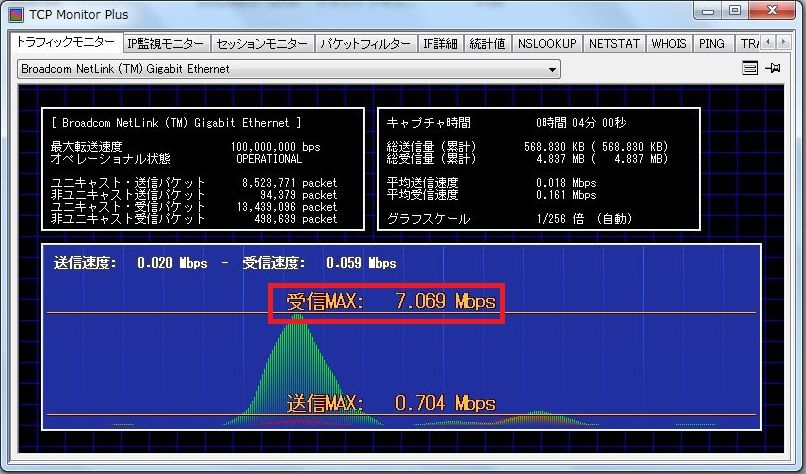This screenshot has width=806, height=474.
Task: Switch to the トラフィックモニター tab
Action: click(66, 44)
